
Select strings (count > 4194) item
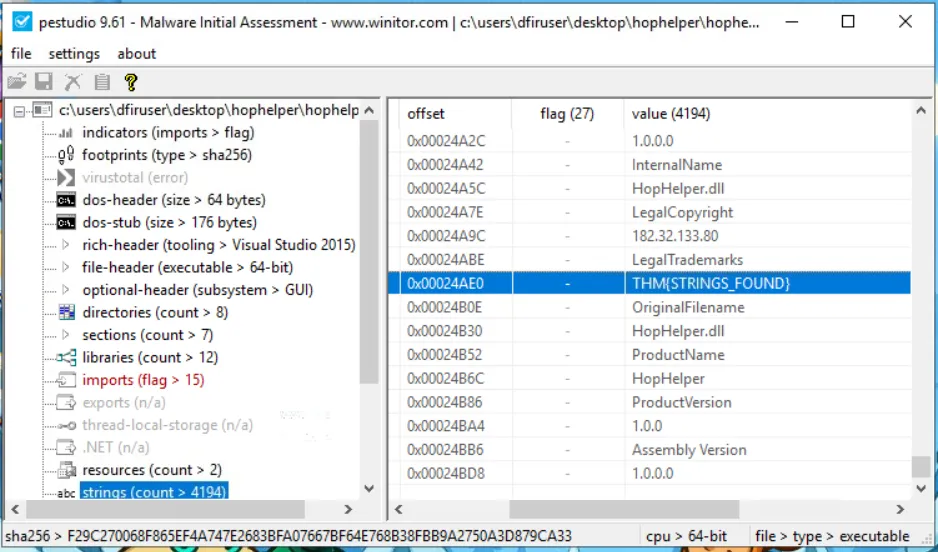click(154, 493)
